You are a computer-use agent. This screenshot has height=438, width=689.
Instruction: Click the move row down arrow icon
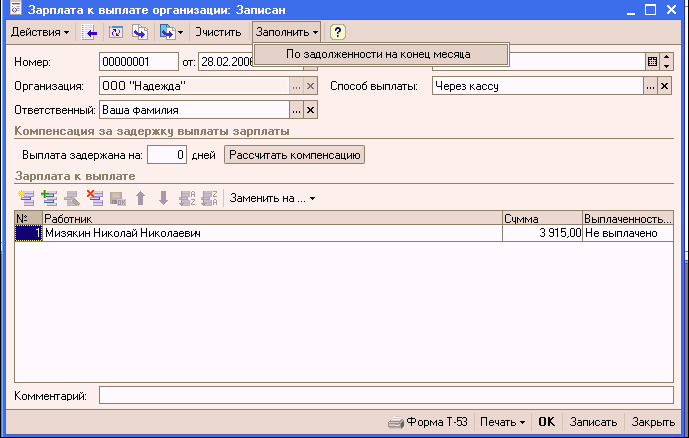pyautogui.click(x=163, y=198)
